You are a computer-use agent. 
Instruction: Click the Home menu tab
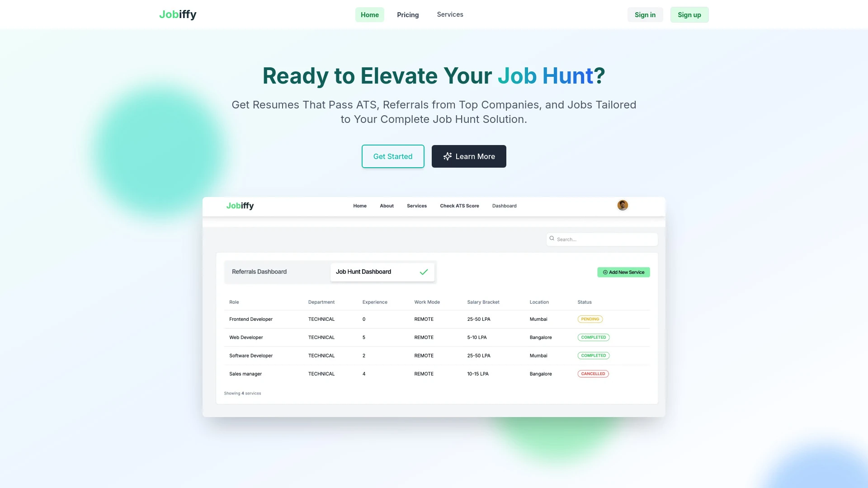pos(370,14)
